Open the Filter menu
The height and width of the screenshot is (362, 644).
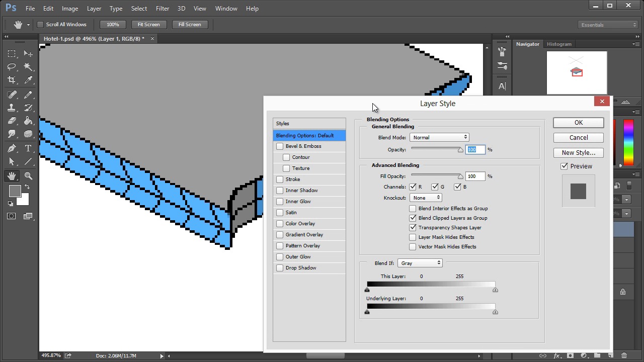click(163, 9)
